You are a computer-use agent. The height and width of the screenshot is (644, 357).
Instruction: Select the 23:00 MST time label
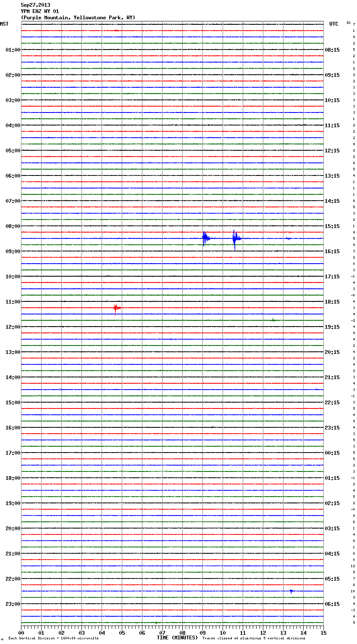(13, 604)
